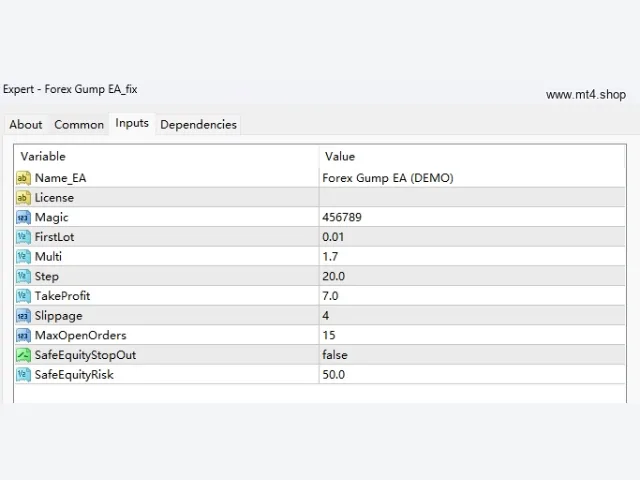Select the SafeEquityRisk variable name
Image resolution: width=640 pixels, height=480 pixels.
[74, 374]
